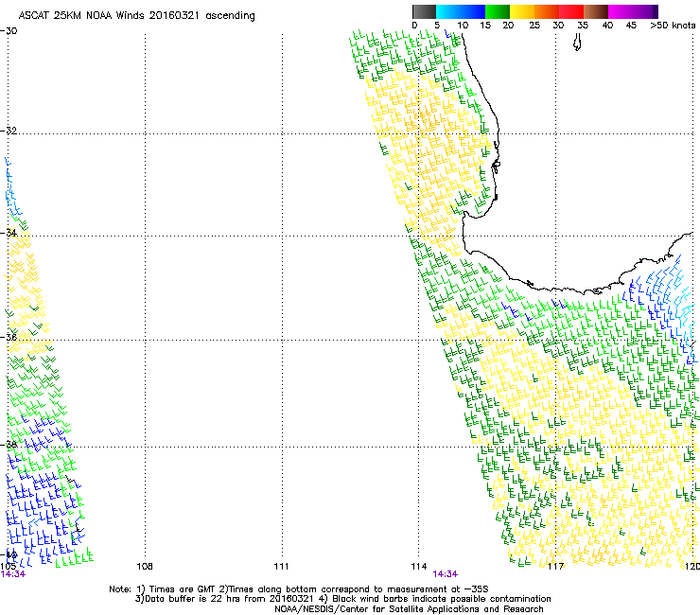
Task: Click the '20' label under the color bar
Action: tap(508, 26)
